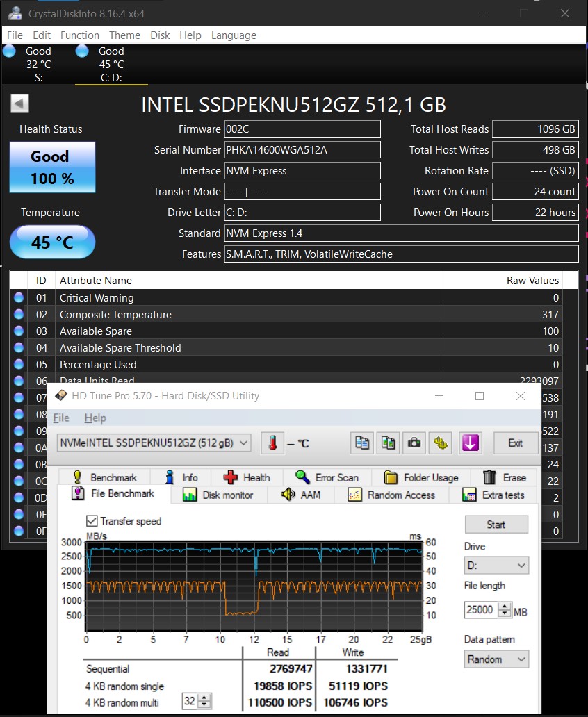Click the Sequential read value 2769747
Screen dimensions: 588x717
click(x=291, y=668)
